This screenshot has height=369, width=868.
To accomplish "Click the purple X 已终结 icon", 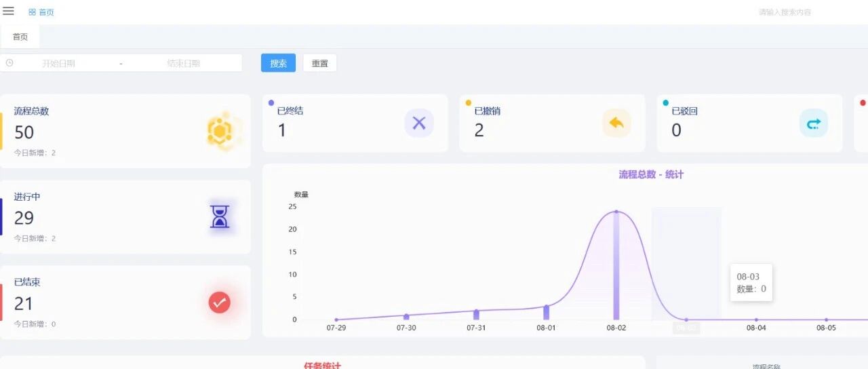I will [x=419, y=123].
